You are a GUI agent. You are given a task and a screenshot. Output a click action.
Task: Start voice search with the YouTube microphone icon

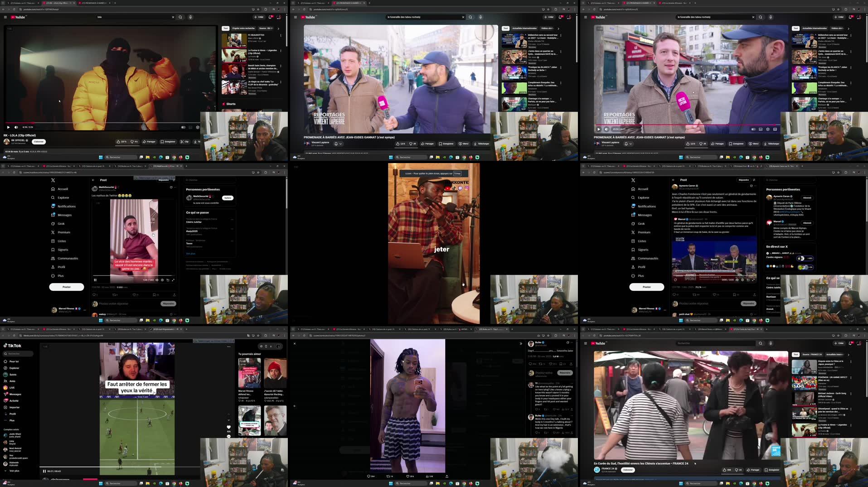coord(190,17)
